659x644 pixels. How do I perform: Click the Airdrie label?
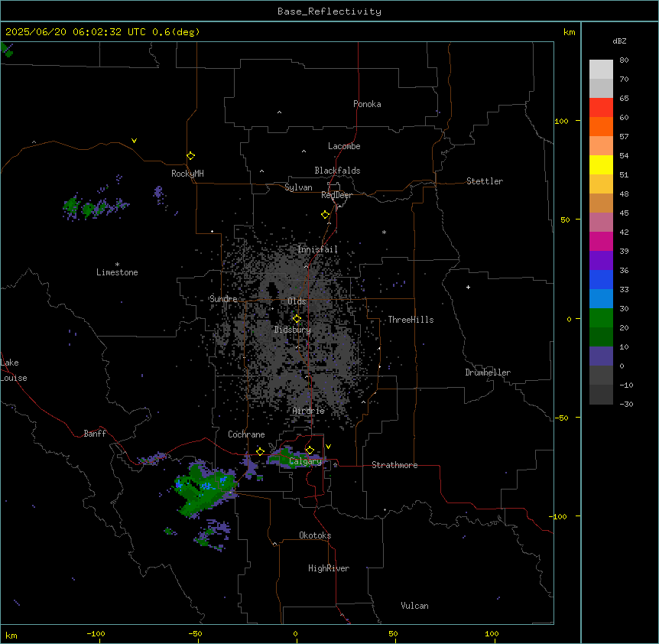[x=309, y=411]
